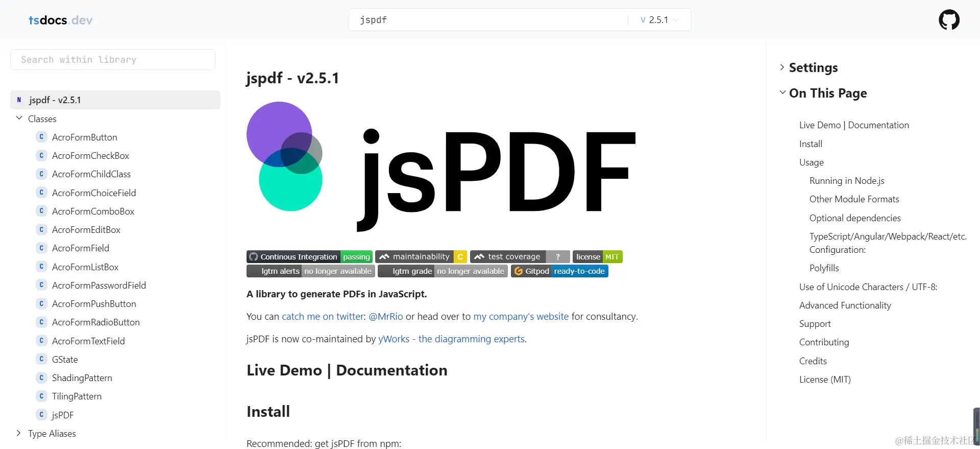Click the license MIT badge
The height and width of the screenshot is (449, 980).
[x=598, y=257]
